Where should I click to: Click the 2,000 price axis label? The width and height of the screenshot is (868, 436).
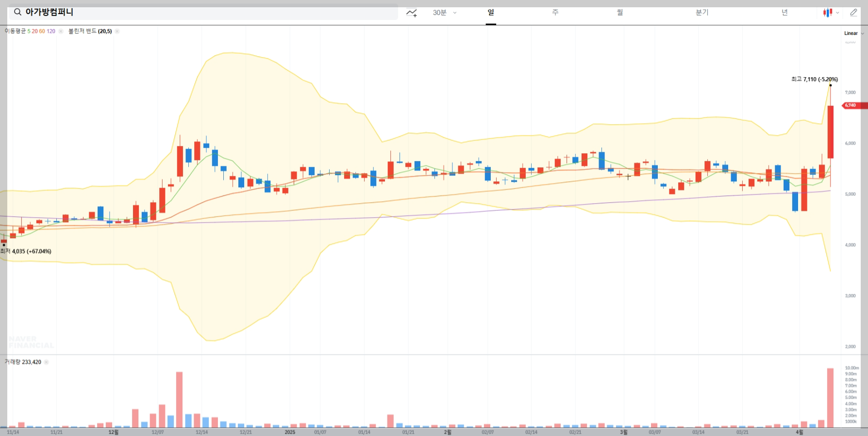[x=850, y=347]
